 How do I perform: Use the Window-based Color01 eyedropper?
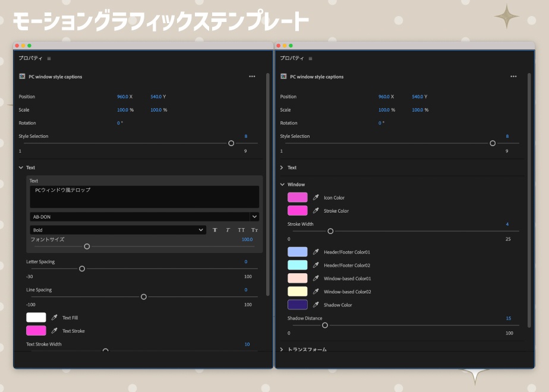(x=316, y=278)
